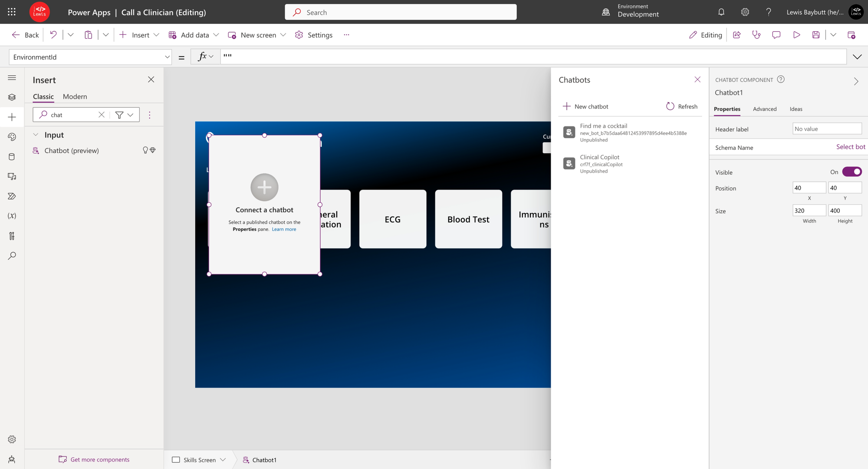Collapse the Input category in Insert pane

36,135
